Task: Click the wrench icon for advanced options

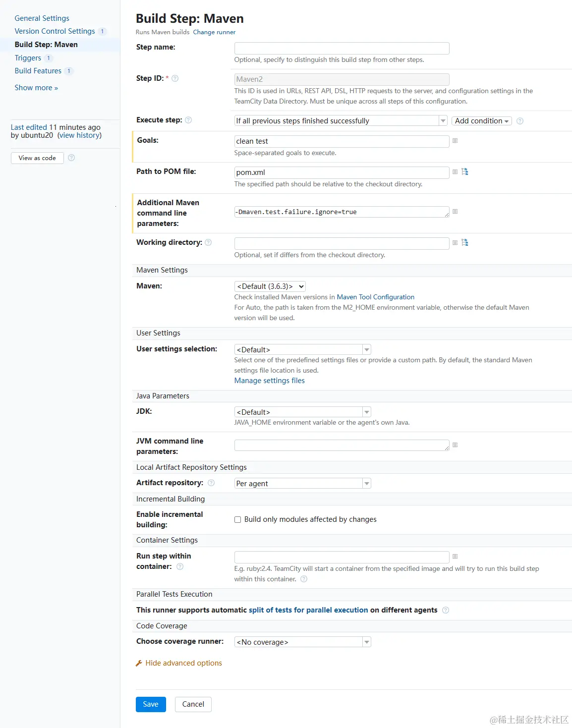Action: click(139, 663)
